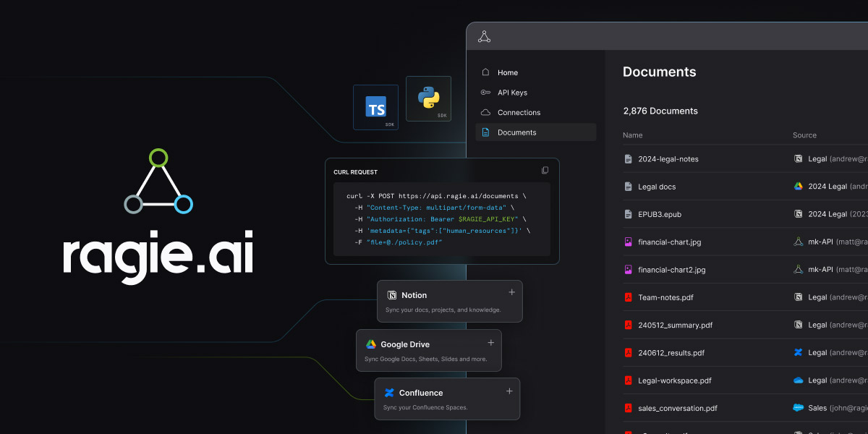This screenshot has width=868, height=434.
Task: Select the Home icon in the sidebar
Action: tap(487, 72)
